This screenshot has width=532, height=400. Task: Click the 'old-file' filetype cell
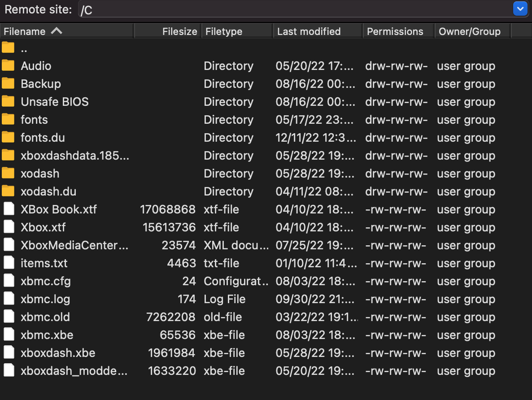tap(223, 317)
